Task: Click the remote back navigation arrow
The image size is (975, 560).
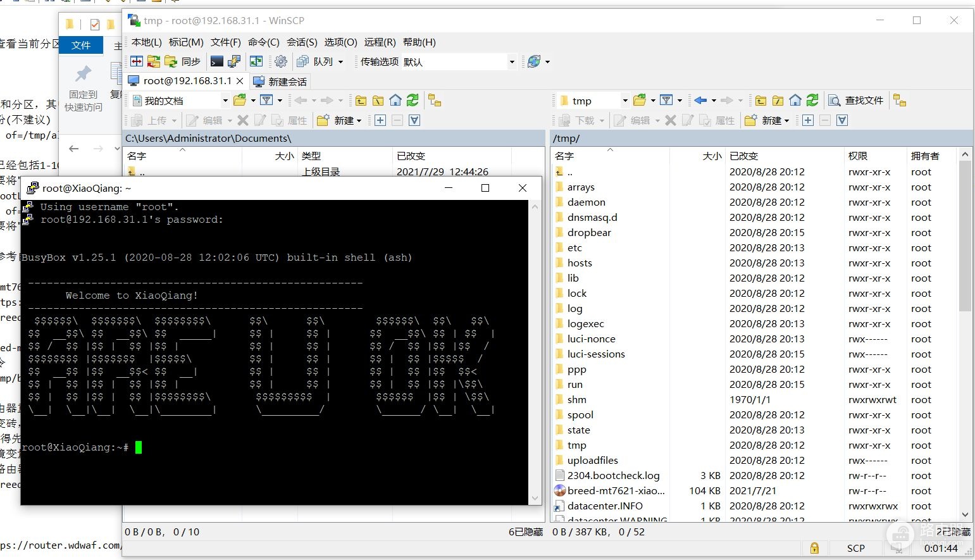Action: click(x=700, y=100)
